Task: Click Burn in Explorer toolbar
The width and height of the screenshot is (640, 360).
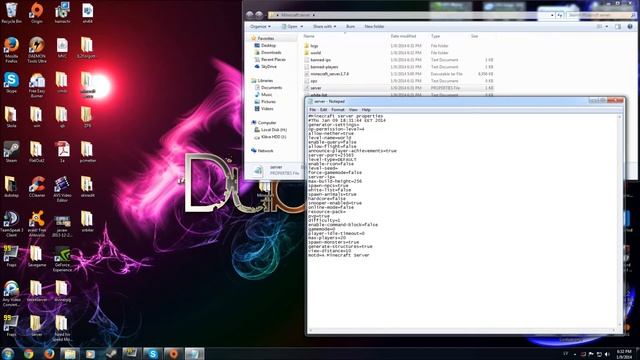Action: [x=350, y=27]
